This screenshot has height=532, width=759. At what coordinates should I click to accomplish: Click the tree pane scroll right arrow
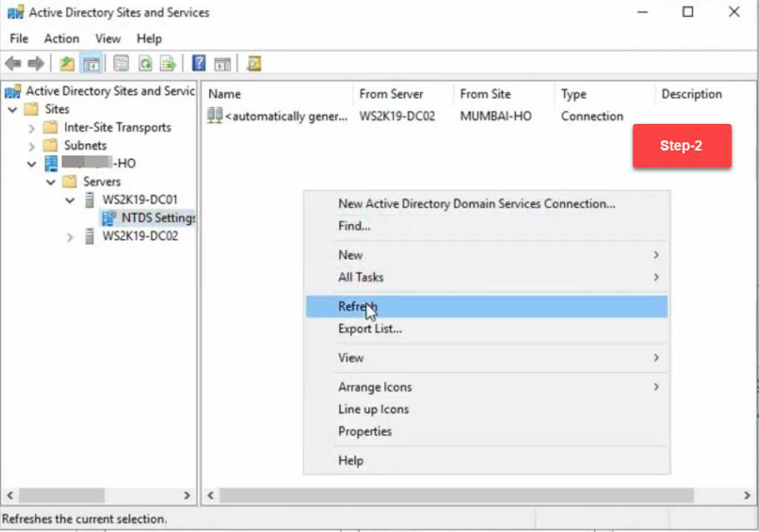(187, 495)
